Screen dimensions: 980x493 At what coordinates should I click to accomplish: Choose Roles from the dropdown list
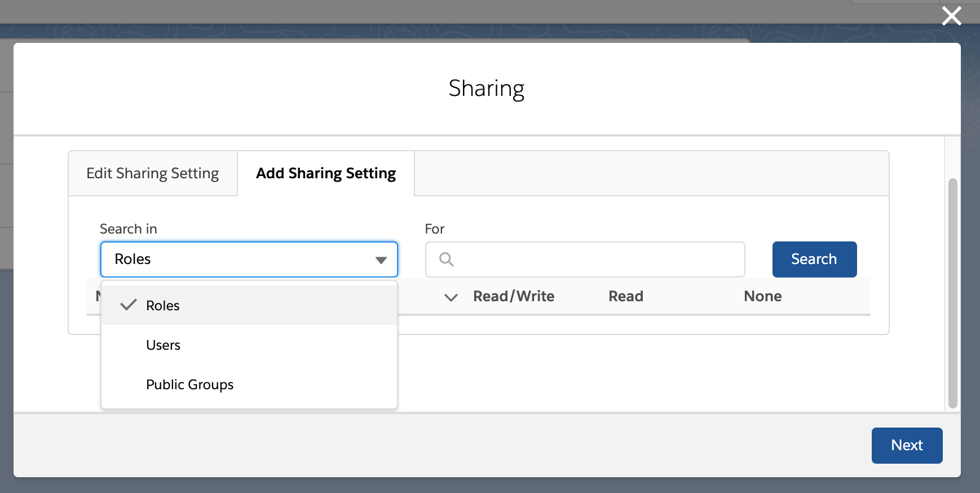(x=249, y=305)
